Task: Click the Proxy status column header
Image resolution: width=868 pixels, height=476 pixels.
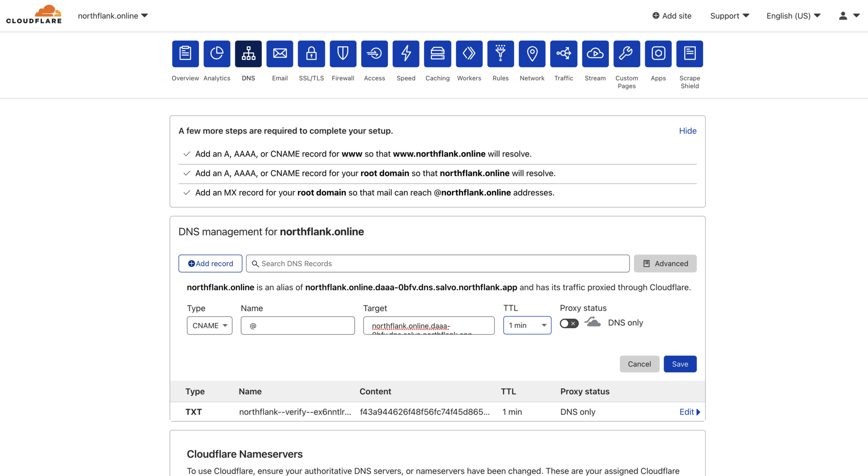Action: click(x=585, y=391)
